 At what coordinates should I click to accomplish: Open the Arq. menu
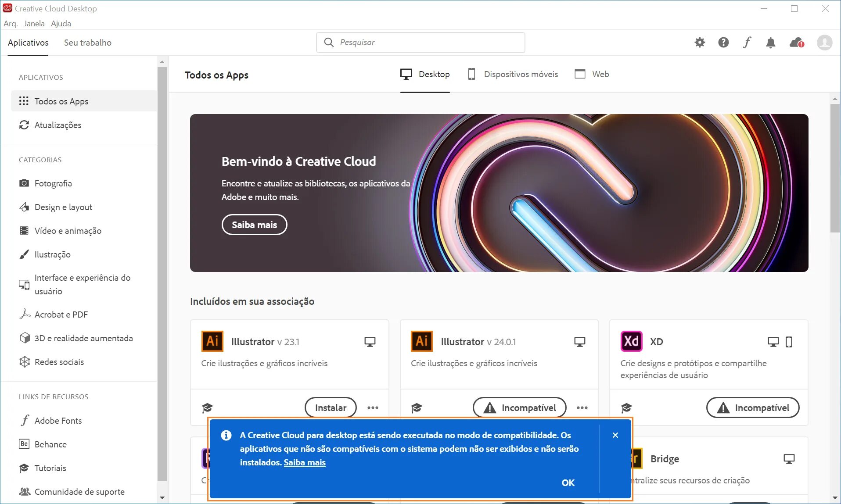pos(11,24)
